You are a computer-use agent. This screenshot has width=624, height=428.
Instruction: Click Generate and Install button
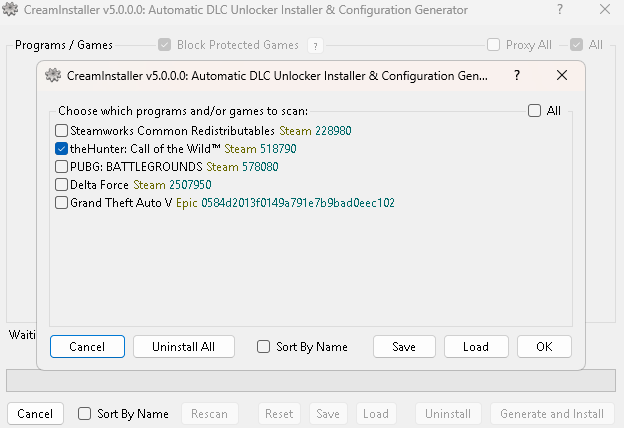[x=552, y=414]
